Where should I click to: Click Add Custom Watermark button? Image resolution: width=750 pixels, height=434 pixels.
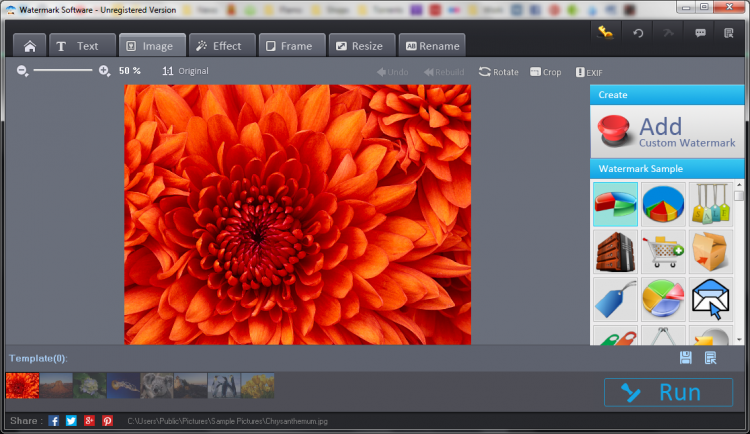(666, 131)
